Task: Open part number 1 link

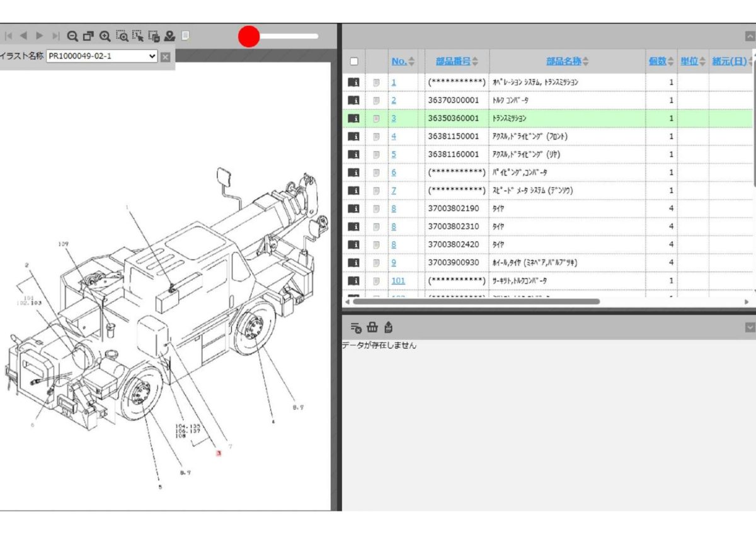Action: (394, 82)
